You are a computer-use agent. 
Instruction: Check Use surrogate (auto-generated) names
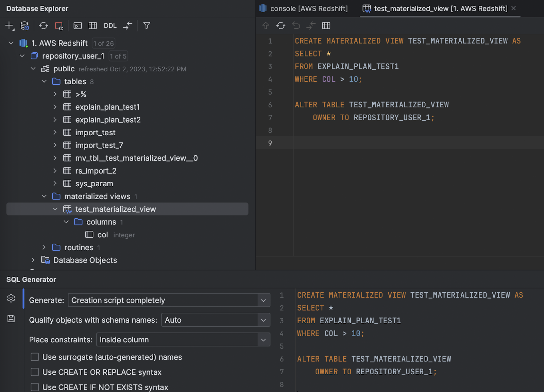(x=35, y=357)
